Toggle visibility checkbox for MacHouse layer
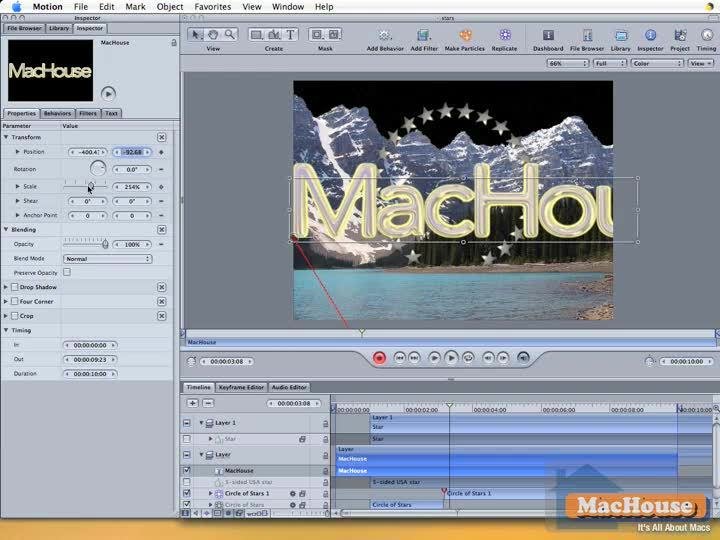The image size is (720, 540). tap(186, 471)
